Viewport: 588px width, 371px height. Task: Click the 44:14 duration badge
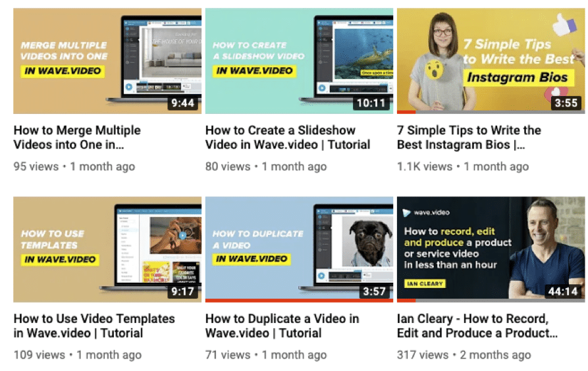point(563,291)
